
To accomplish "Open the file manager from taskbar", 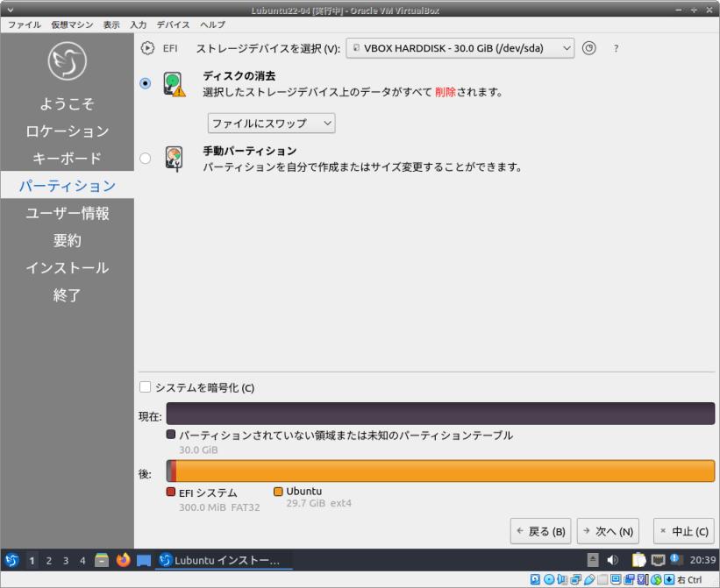I will (x=102, y=560).
